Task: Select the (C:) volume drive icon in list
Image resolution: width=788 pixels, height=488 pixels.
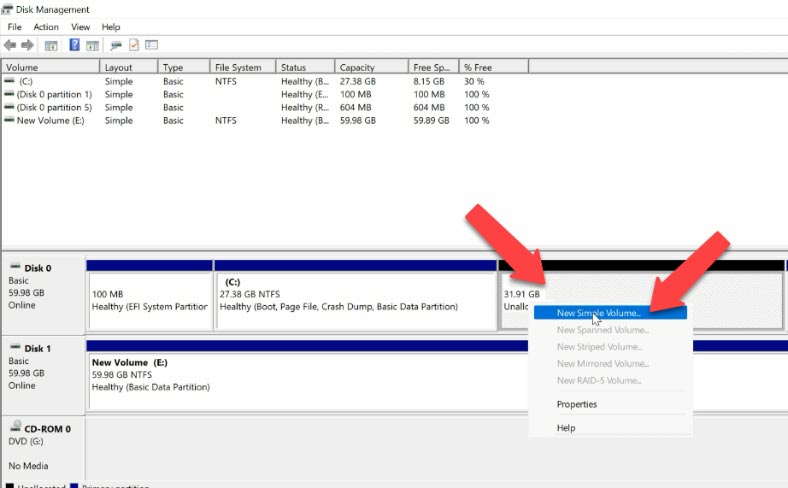Action: pos(9,80)
